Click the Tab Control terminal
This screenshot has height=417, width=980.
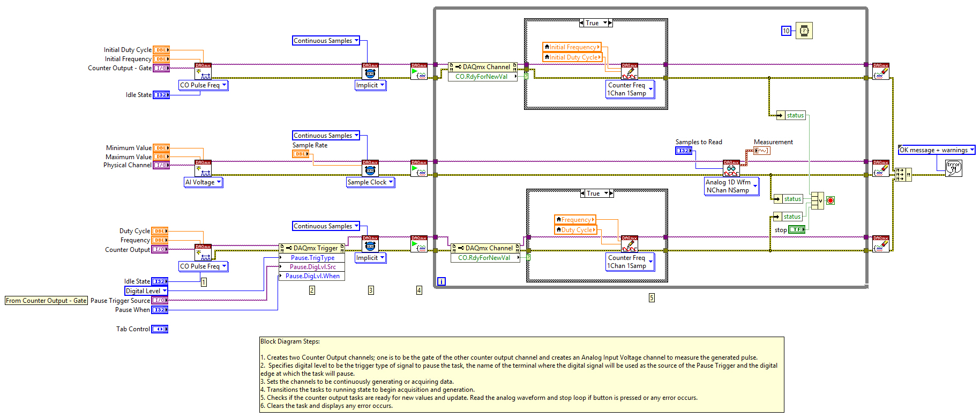(160, 329)
